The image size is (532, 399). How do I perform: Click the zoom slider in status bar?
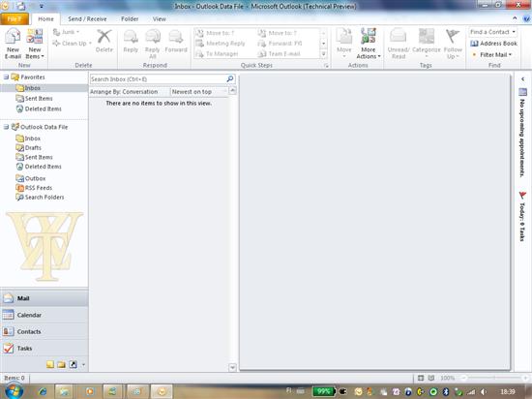coord(494,378)
